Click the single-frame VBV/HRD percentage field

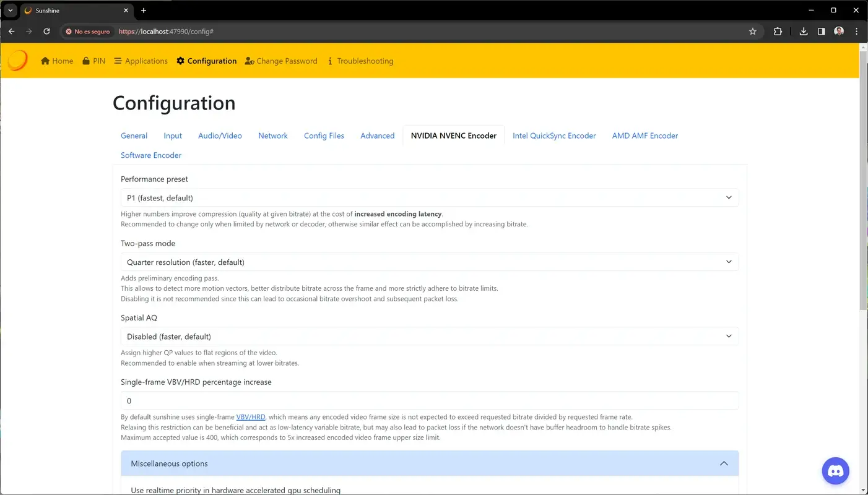(x=430, y=400)
